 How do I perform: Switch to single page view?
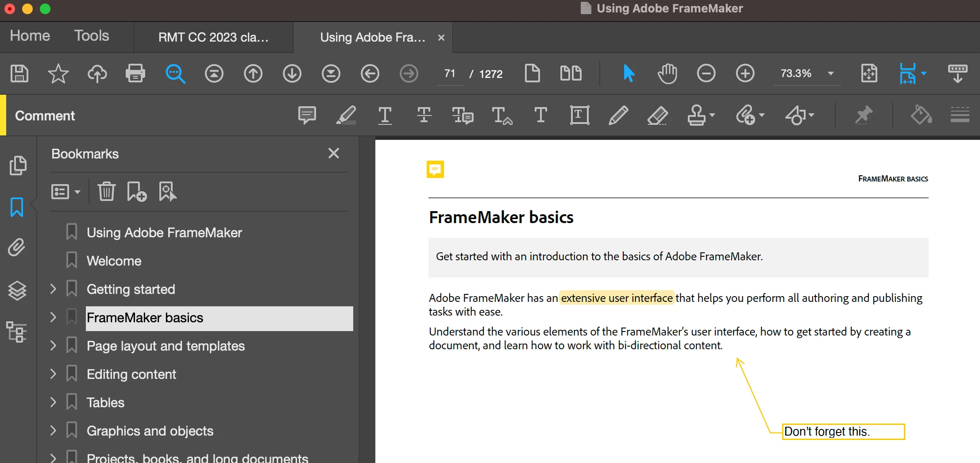(532, 73)
